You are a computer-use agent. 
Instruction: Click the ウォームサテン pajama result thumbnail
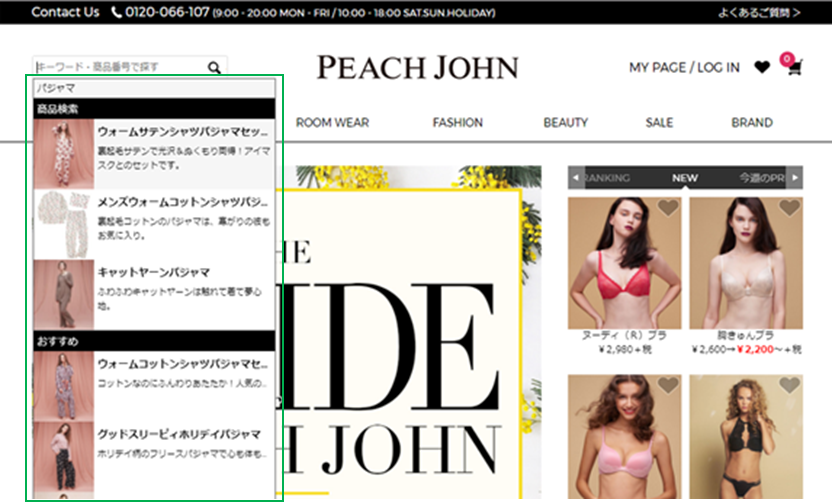click(x=64, y=154)
